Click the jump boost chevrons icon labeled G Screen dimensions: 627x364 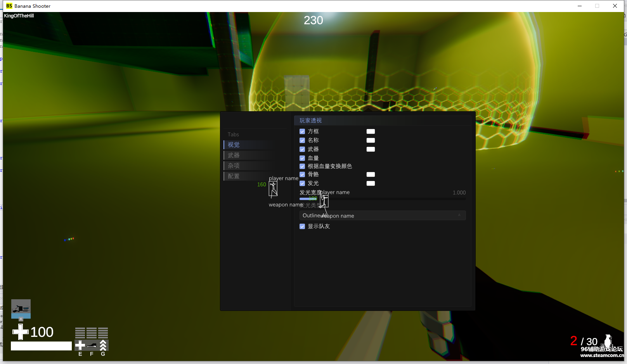pos(103,345)
